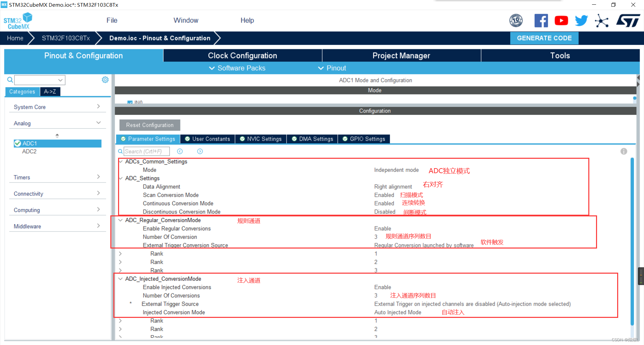Open the NVIC Settings tab
644x345 pixels.
tap(261, 139)
